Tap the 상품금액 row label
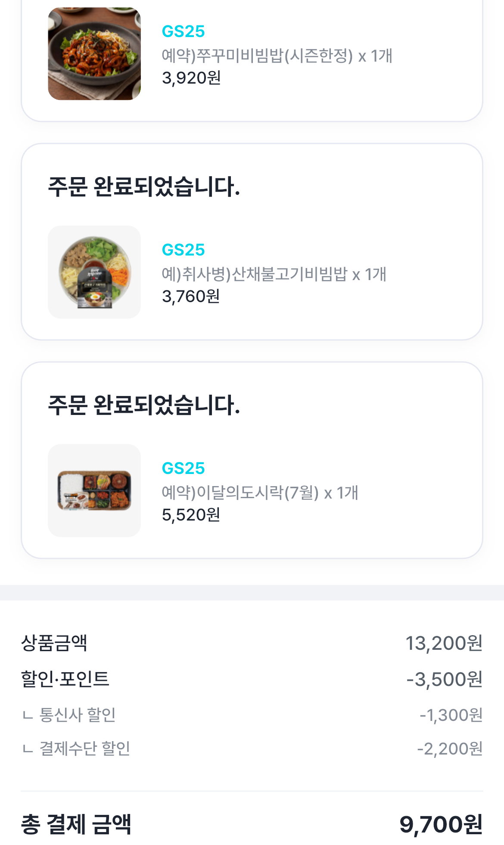This screenshot has width=504, height=845. (x=54, y=643)
